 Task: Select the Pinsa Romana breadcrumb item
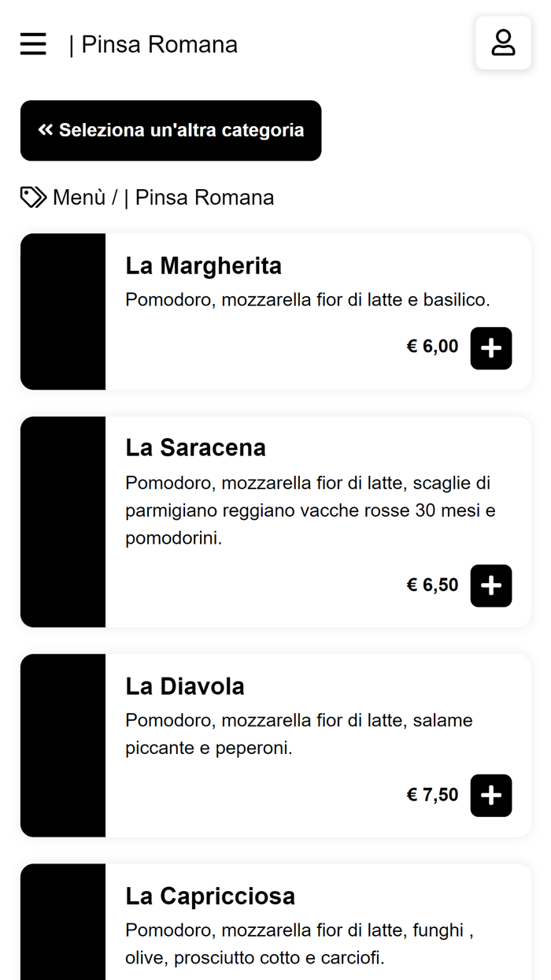[x=204, y=197]
